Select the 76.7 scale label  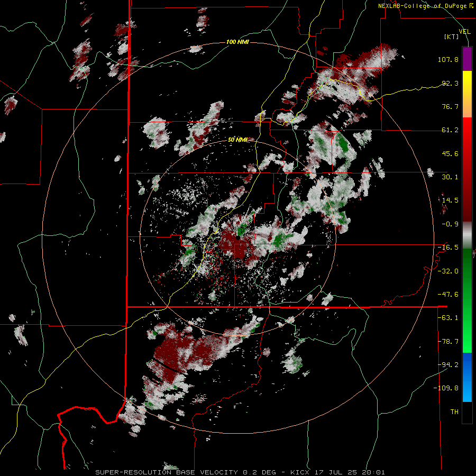(x=450, y=106)
